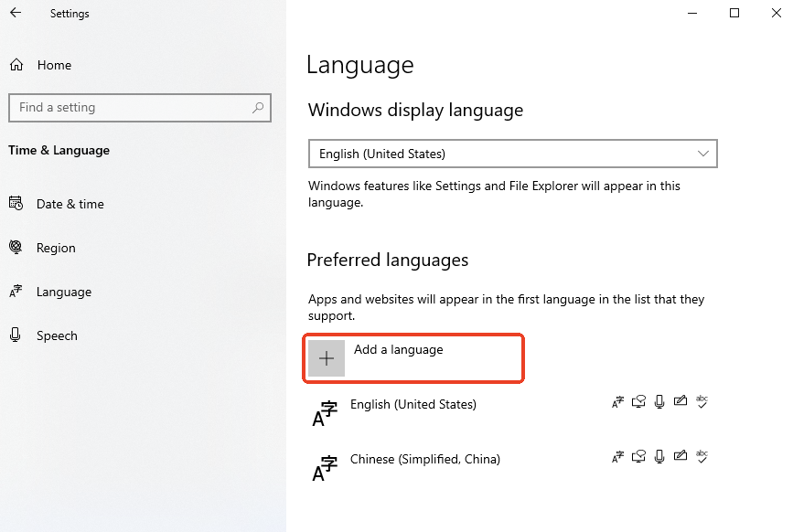The height and width of the screenshot is (532, 793).
Task: Click the chevron in display language combo box
Action: pos(703,154)
